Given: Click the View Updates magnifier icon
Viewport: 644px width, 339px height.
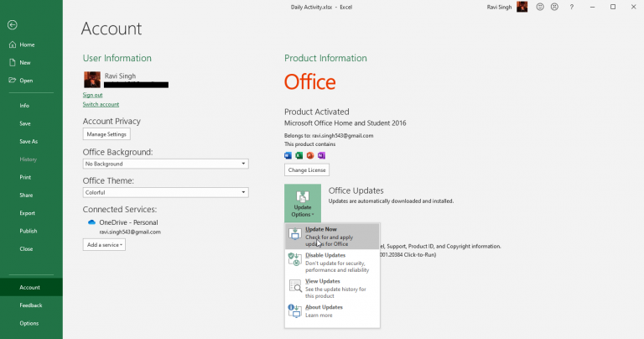Looking at the screenshot, I should 294,286.
